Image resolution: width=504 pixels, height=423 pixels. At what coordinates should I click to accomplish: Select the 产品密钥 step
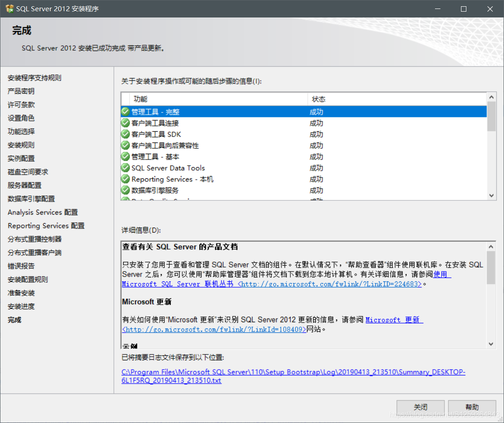click(21, 91)
